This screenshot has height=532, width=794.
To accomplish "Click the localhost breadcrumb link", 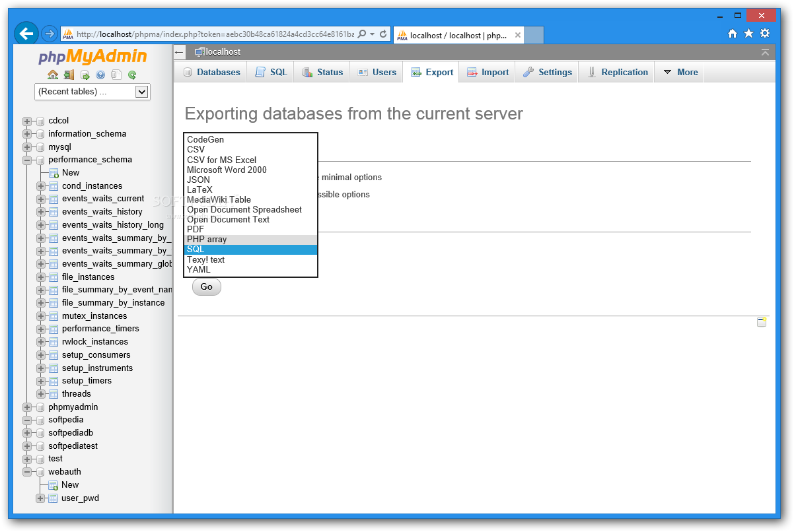I will 223,51.
